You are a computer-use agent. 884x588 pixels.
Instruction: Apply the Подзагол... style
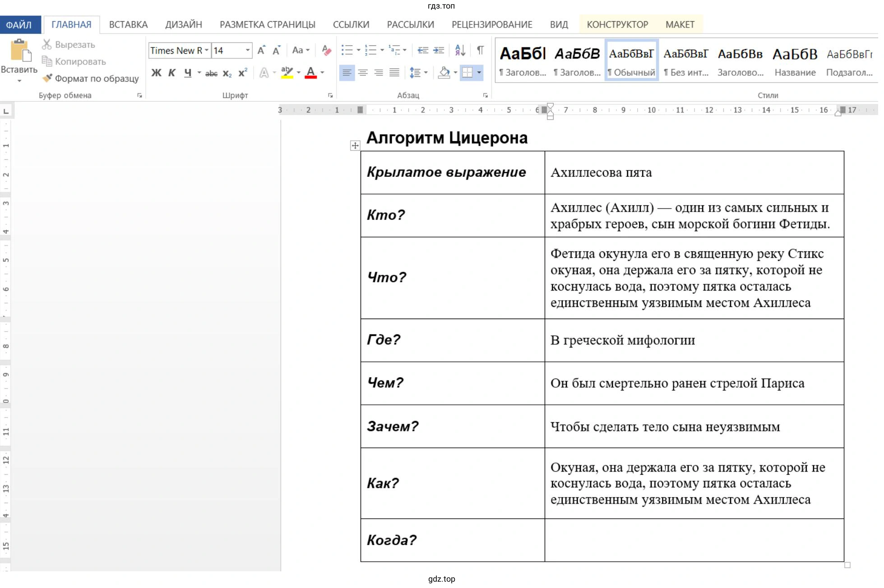pyautogui.click(x=850, y=60)
